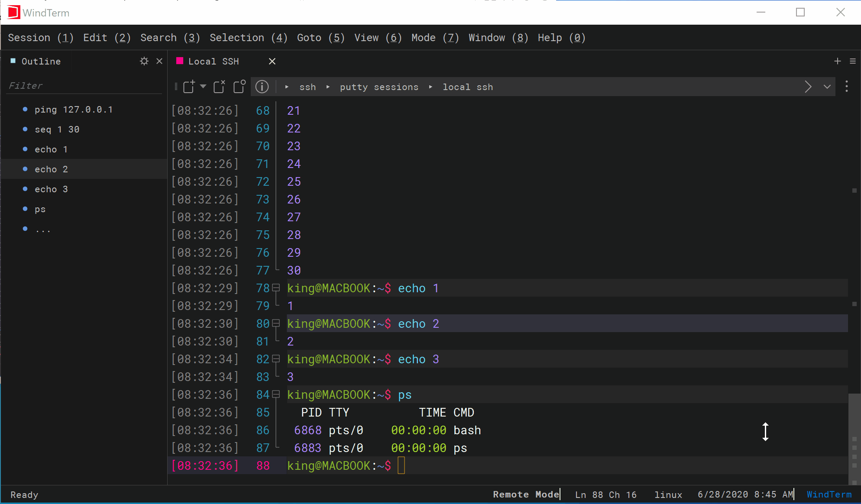
Task: Open the tab list hamburger menu
Action: click(852, 61)
